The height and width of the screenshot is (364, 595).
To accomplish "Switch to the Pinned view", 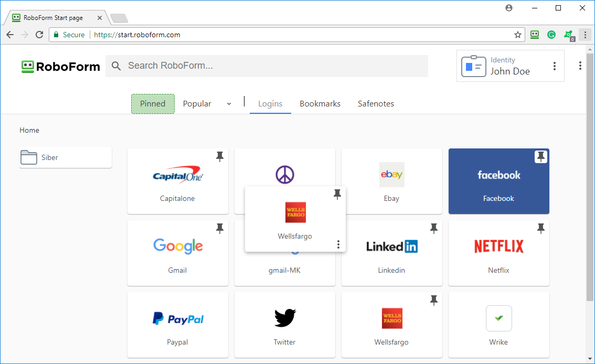I will coord(153,104).
